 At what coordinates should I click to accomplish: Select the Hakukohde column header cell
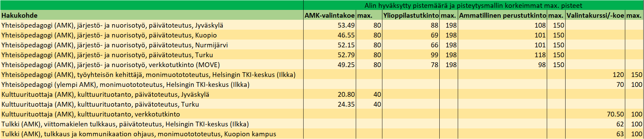pos(152,15)
